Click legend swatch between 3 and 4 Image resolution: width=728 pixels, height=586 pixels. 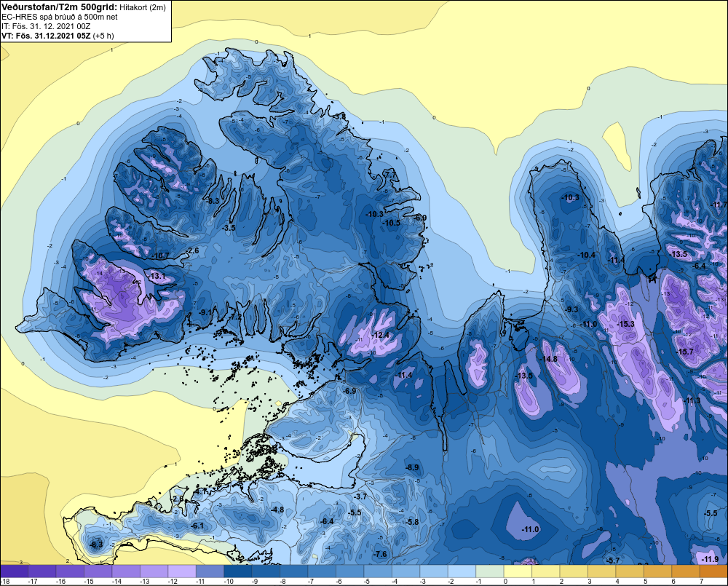[602, 571]
